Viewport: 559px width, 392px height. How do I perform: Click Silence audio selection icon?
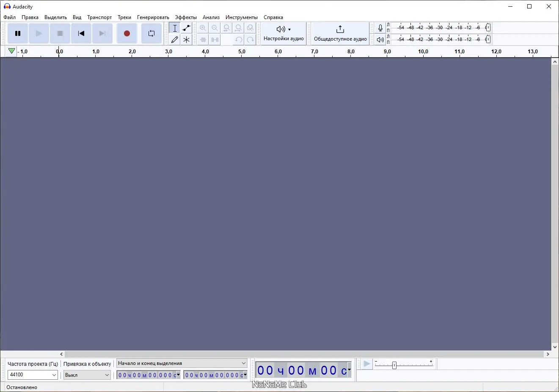[x=215, y=40]
